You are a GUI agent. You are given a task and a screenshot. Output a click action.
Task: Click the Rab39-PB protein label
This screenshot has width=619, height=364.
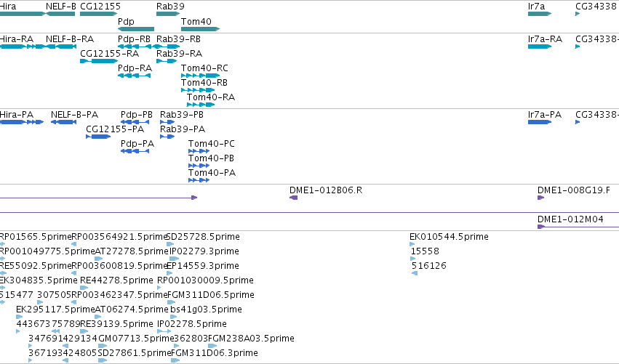(x=182, y=115)
